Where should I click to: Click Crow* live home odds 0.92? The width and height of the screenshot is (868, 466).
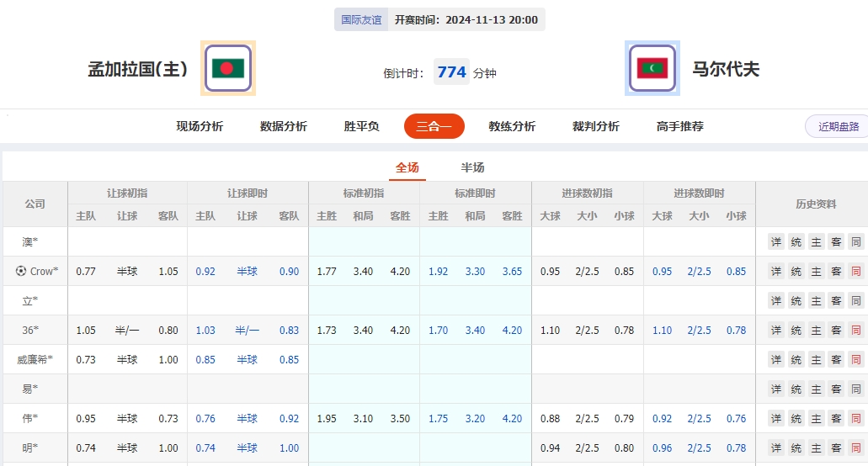205,272
